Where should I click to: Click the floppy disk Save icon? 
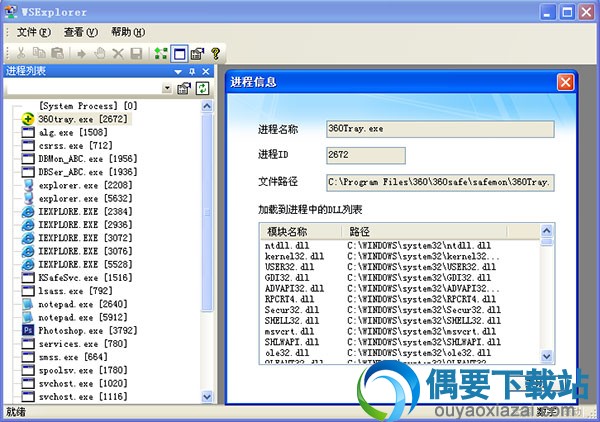(137, 53)
